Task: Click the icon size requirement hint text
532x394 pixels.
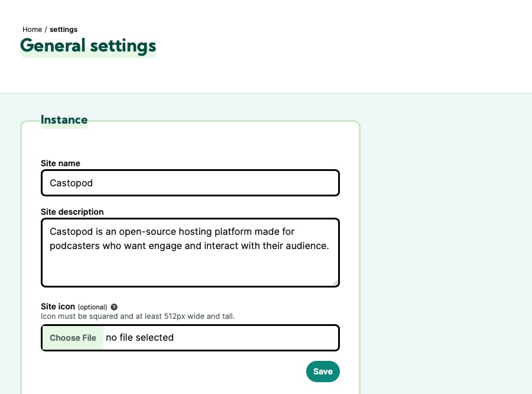Action: coord(138,316)
